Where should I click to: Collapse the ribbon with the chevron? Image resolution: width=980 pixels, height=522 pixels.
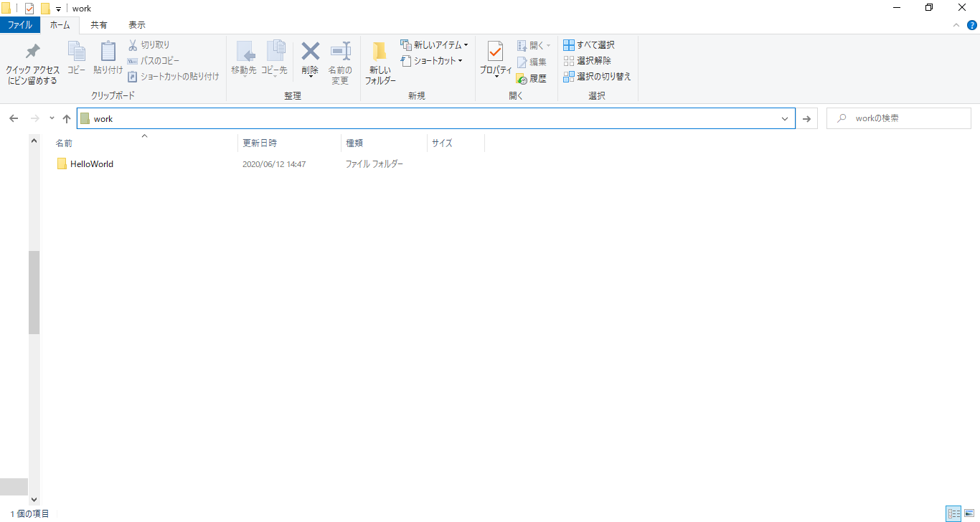pos(956,25)
